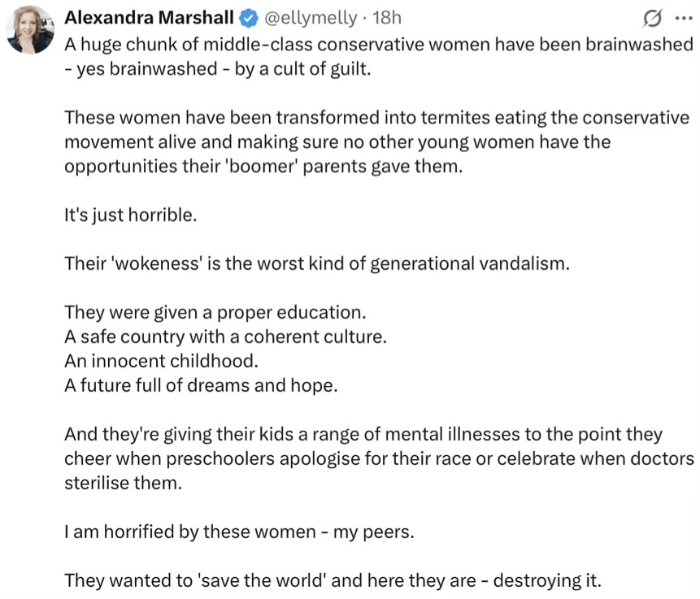
Task: Click the 18h post timestamp
Action: pos(387,18)
